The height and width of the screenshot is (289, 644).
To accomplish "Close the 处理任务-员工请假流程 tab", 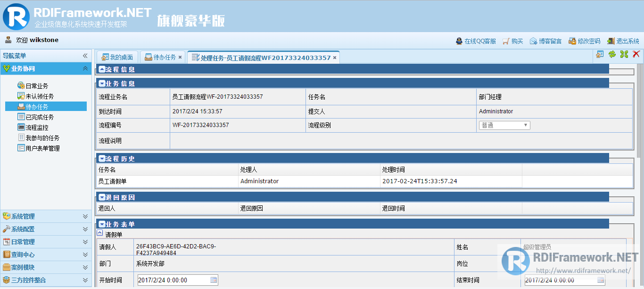I will pyautogui.click(x=335, y=58).
